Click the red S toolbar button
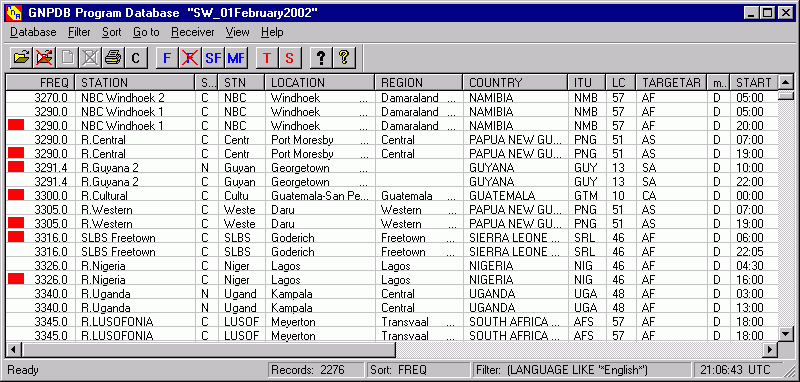The height and width of the screenshot is (382, 800). [290, 58]
